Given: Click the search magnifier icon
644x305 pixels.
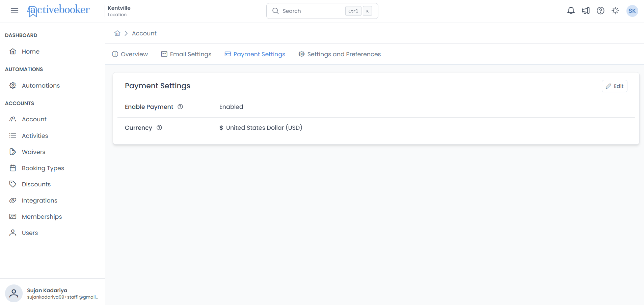Looking at the screenshot, I should 275,11.
